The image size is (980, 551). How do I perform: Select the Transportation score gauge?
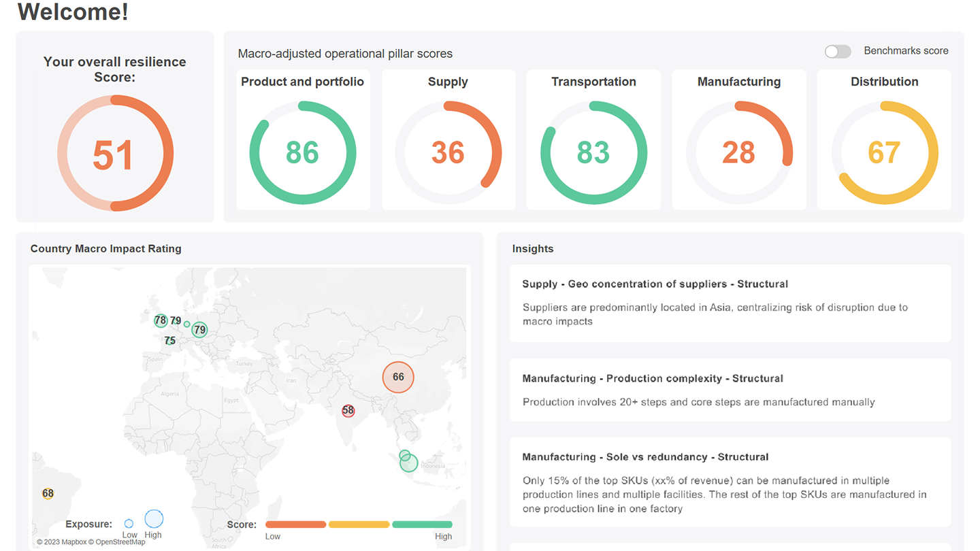[x=593, y=152]
